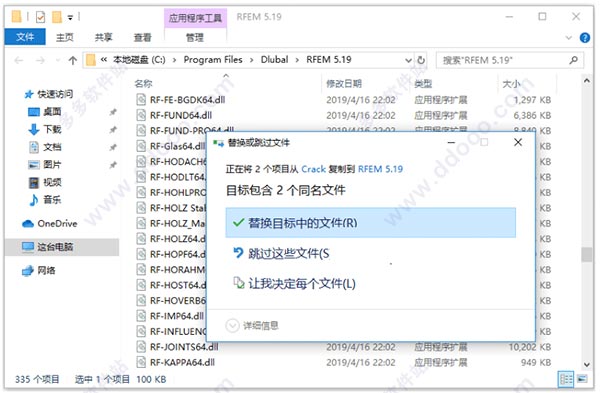This screenshot has height=393, width=600.
Task: Select the 应用程序工具 contextual tab
Action: pyautogui.click(x=195, y=18)
